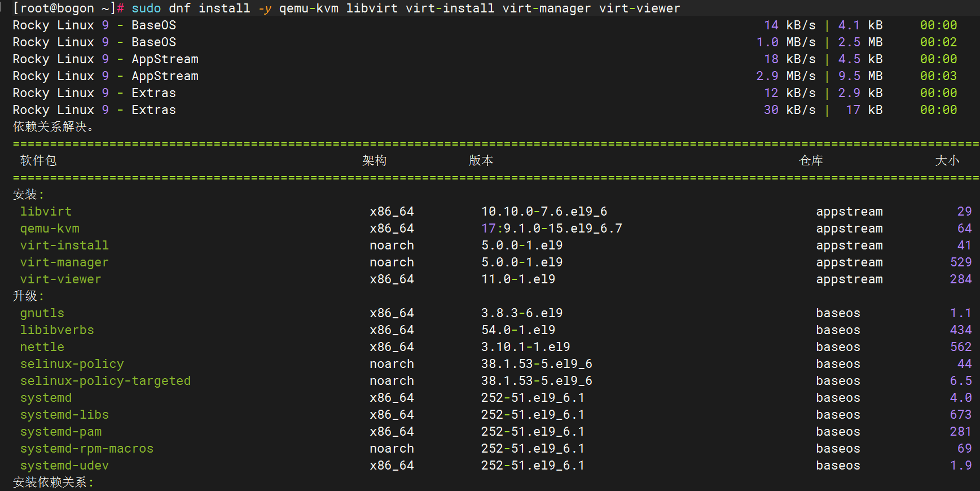Click the libibverbs package name
Viewport: 980px width, 491px height.
[x=57, y=330]
